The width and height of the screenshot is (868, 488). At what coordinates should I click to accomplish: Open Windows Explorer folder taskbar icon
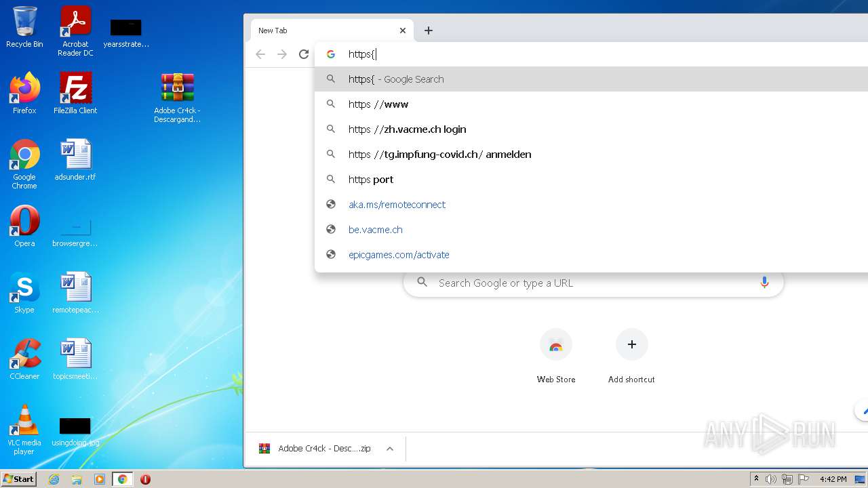click(x=77, y=479)
